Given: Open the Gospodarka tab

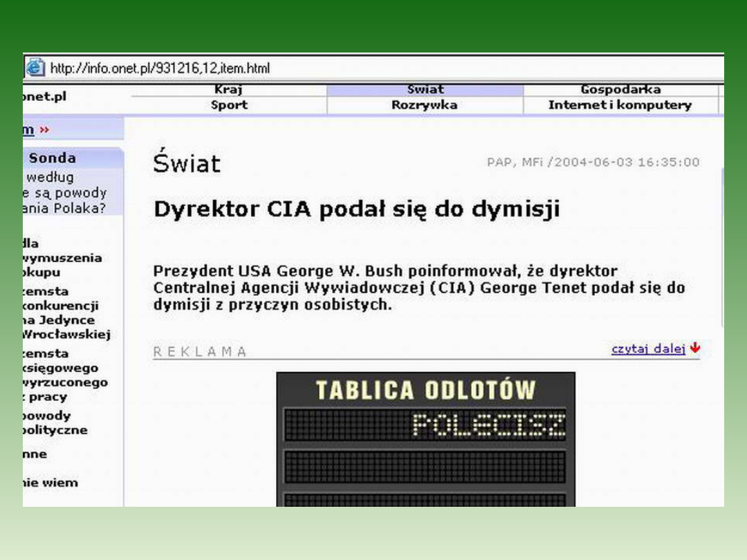Looking at the screenshot, I should (x=620, y=90).
